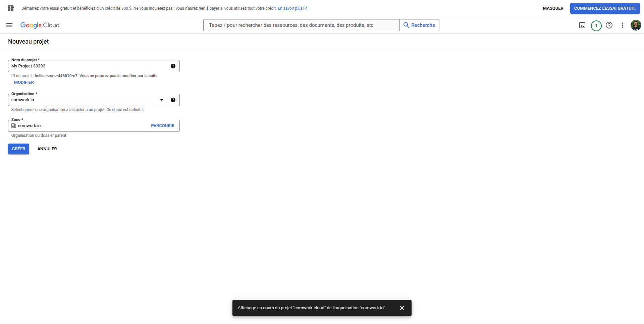Click the Recherche search button

[x=419, y=25]
